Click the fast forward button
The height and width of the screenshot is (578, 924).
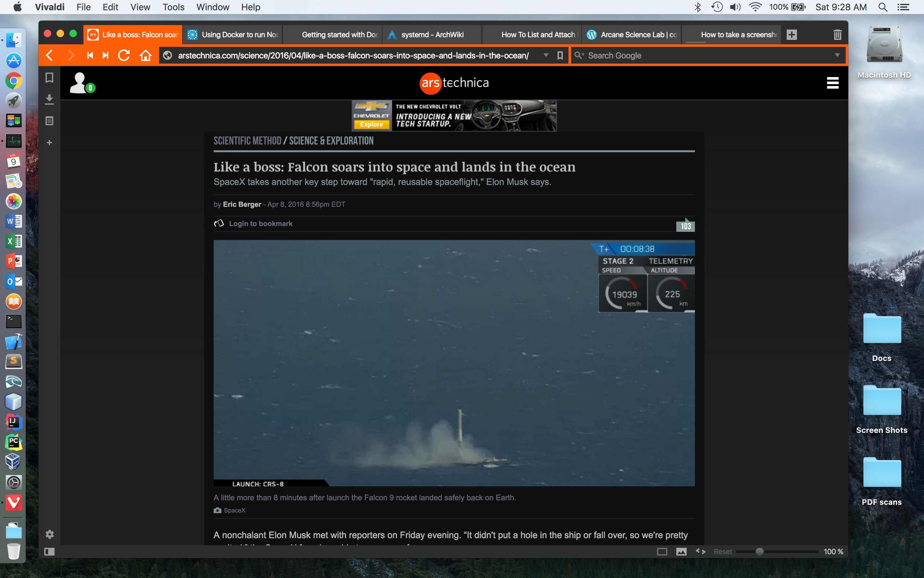pos(106,56)
